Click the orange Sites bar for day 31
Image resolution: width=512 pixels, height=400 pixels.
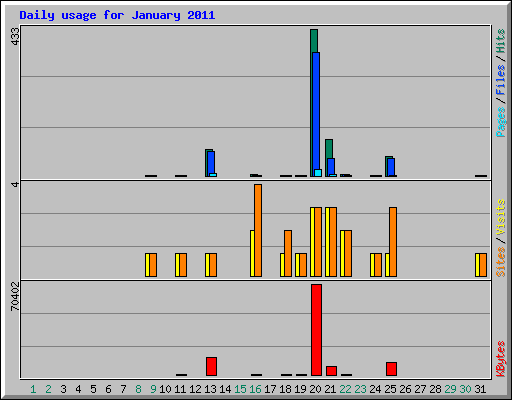point(483,265)
